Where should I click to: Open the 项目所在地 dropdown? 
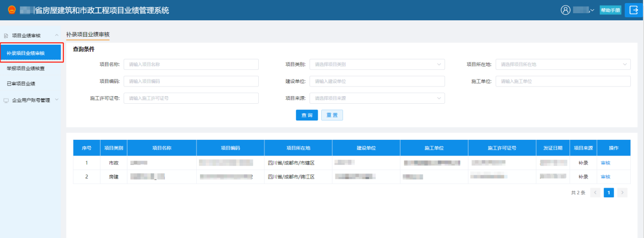click(x=562, y=64)
